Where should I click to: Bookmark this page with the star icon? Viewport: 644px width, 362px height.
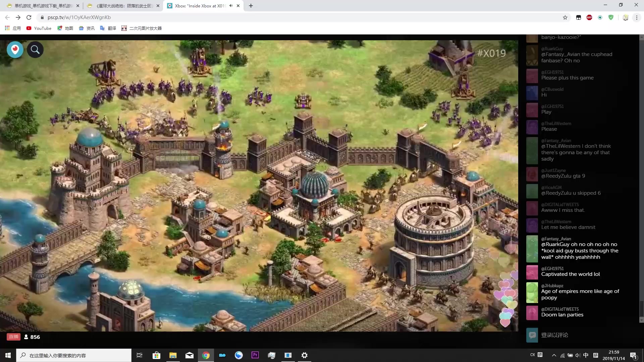(566, 17)
